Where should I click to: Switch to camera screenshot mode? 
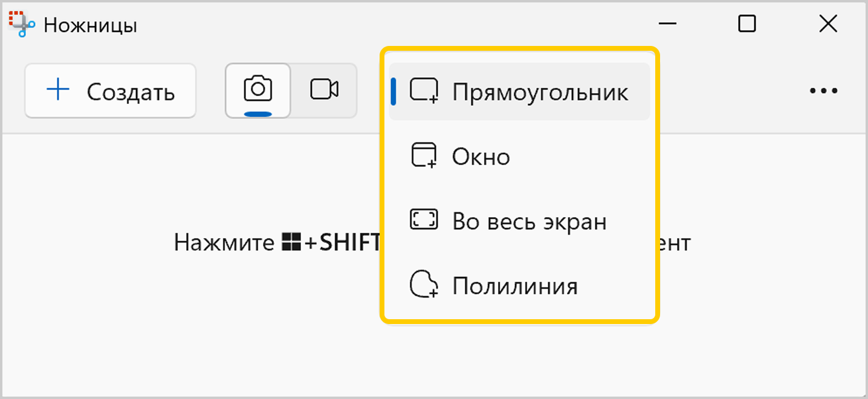pyautogui.click(x=258, y=90)
